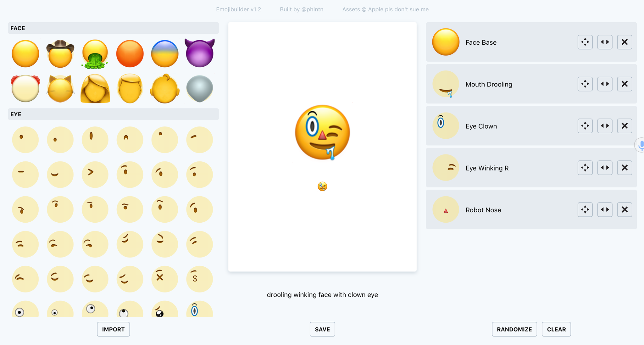Flip the Robot Nose layer horizontally

click(x=605, y=209)
